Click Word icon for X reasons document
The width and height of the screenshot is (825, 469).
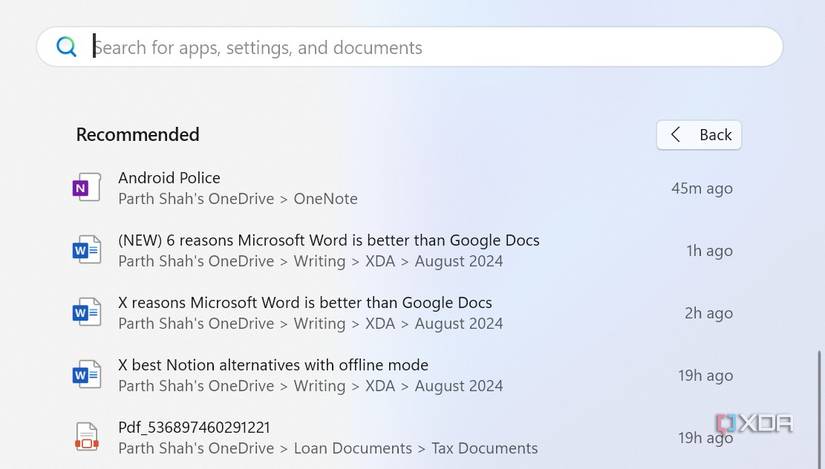(x=87, y=312)
